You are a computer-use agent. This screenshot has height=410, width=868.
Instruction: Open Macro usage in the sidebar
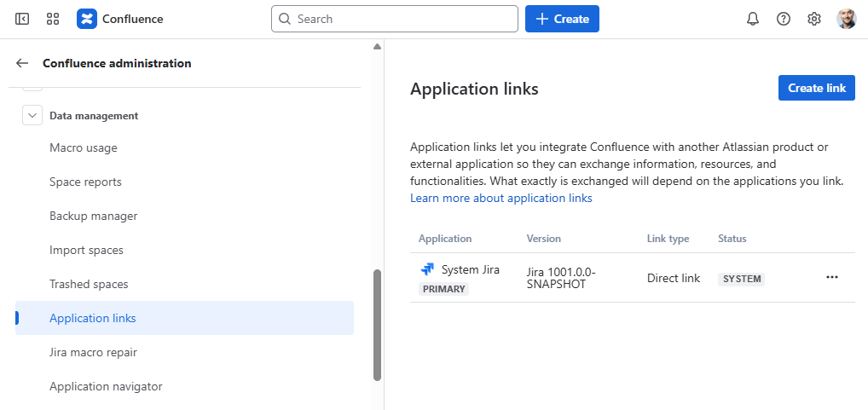pyautogui.click(x=84, y=148)
